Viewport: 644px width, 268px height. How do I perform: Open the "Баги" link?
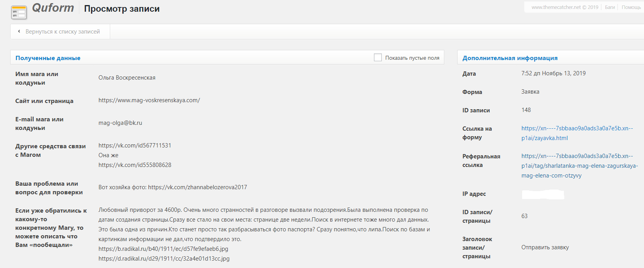610,7
